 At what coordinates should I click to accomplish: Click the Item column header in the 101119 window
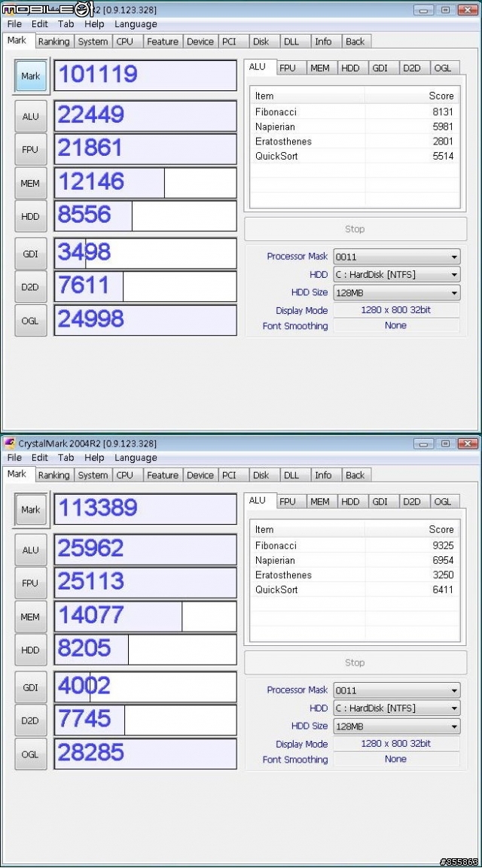(307, 96)
